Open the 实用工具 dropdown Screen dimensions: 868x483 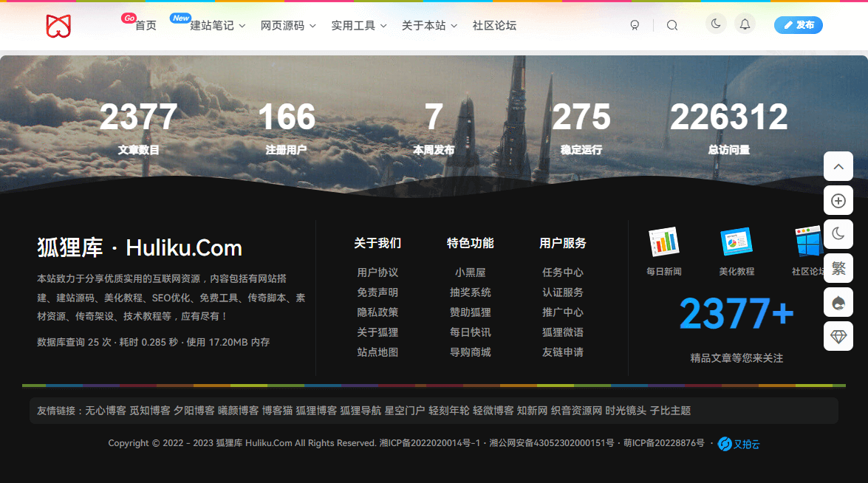tap(354, 24)
